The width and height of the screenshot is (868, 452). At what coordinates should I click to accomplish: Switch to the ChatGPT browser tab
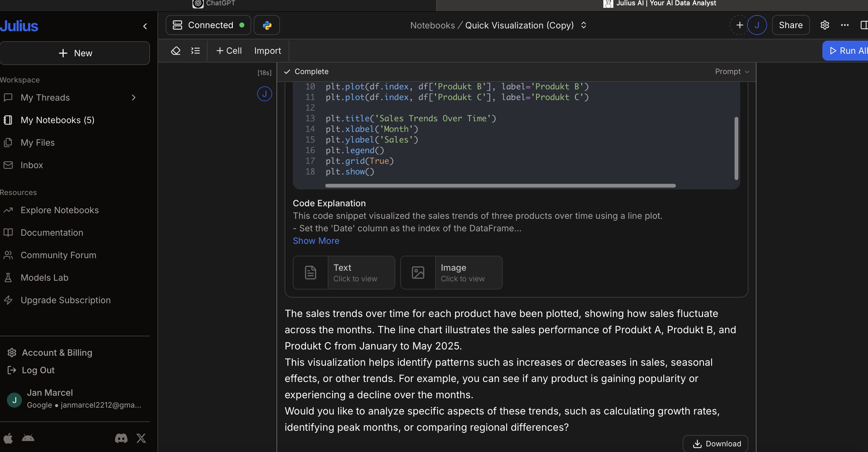click(214, 3)
